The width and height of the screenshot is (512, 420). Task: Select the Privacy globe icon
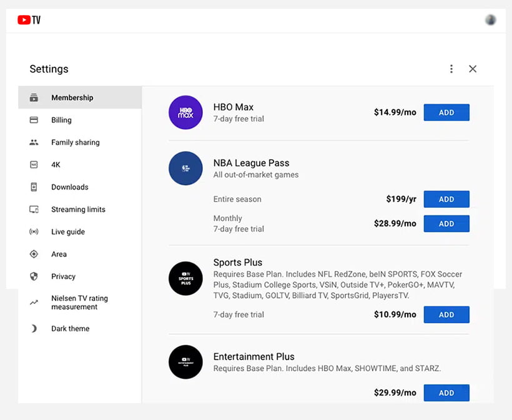pyautogui.click(x=36, y=276)
